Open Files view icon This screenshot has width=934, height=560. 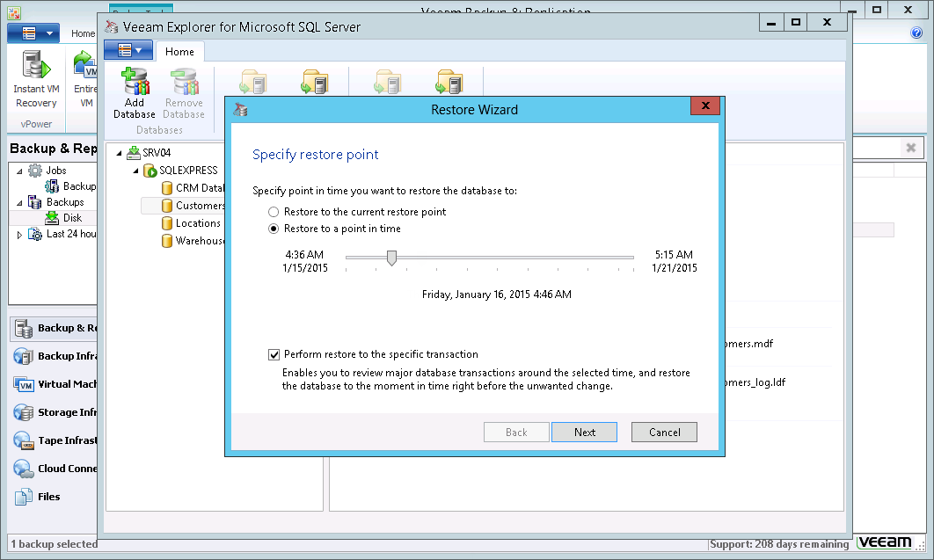pyautogui.click(x=23, y=497)
